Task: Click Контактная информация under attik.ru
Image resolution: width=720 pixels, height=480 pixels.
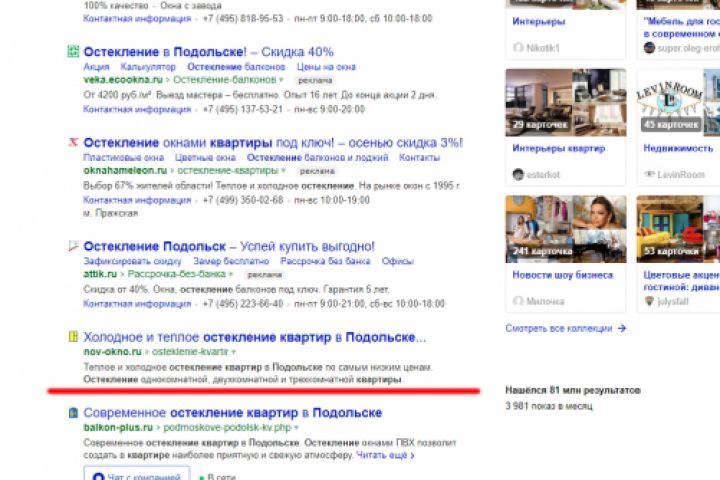Action: (x=137, y=303)
